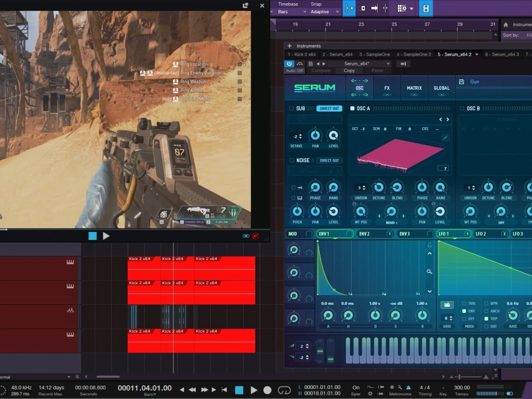
Task: Toggle the metronome icon
Action: [x=409, y=387]
